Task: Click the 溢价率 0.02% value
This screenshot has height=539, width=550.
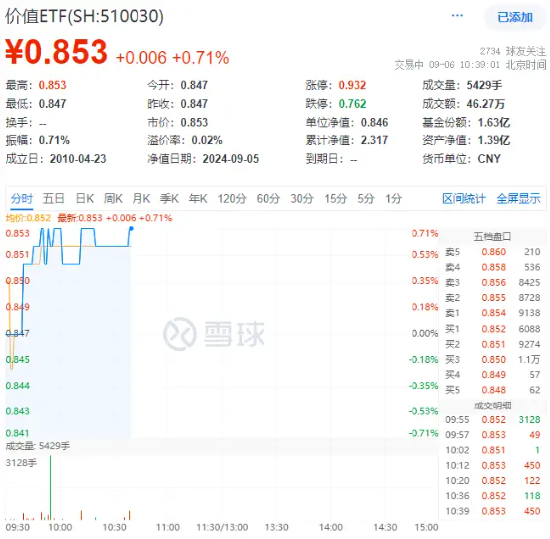Action: pos(207,140)
